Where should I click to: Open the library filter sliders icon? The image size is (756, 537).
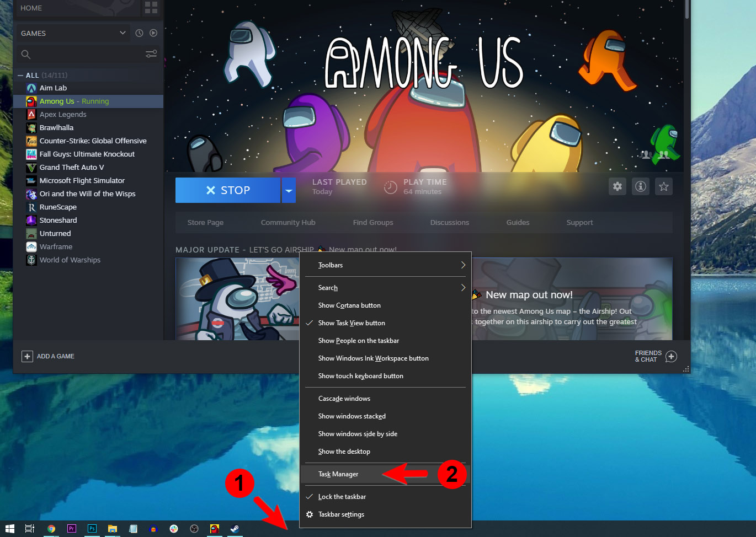pyautogui.click(x=151, y=53)
